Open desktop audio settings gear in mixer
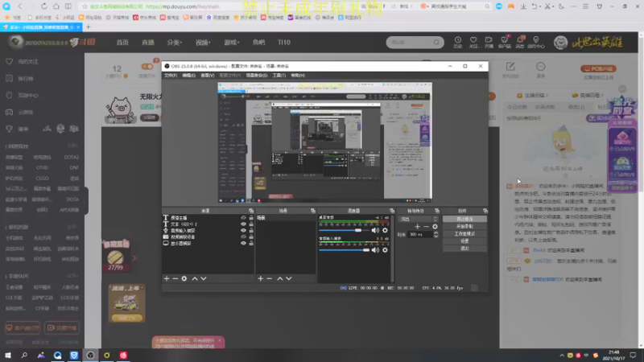This screenshot has height=362, width=644. 385,230
